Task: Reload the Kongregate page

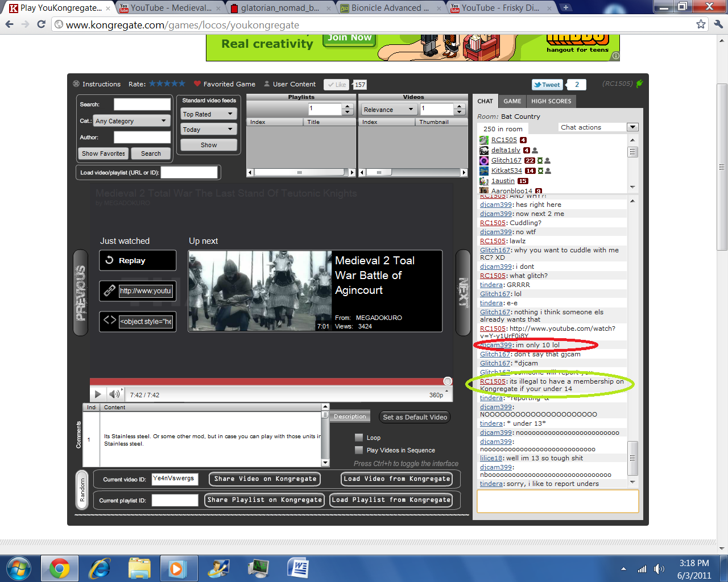Action: [41, 24]
